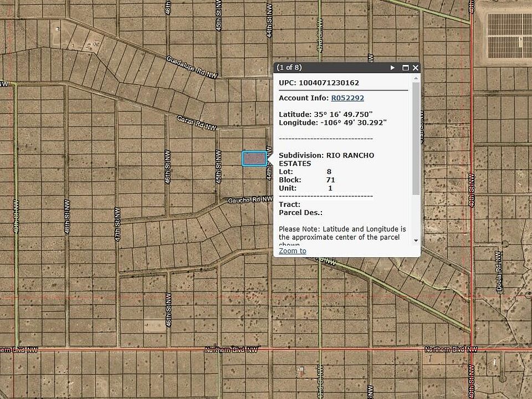Screen dimensions: 532x399
Task: Click the popup's vertical scrollbar thumb
Action: [x=416, y=139]
